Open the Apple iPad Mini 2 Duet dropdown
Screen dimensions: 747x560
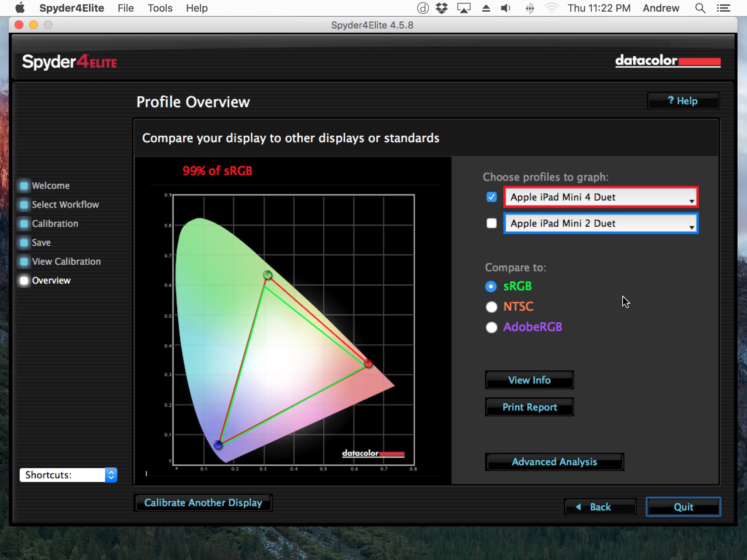point(600,223)
